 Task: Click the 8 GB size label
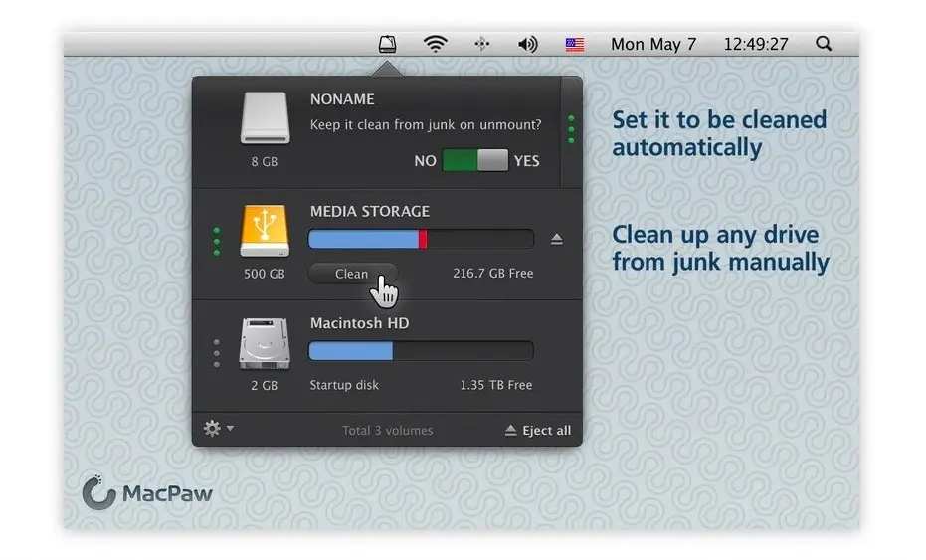tap(265, 162)
